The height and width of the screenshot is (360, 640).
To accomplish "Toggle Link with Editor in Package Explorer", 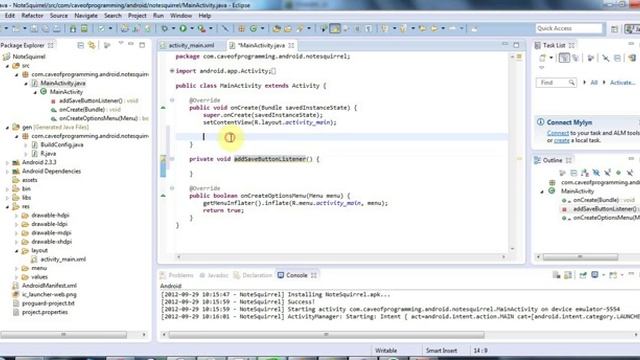I will pyautogui.click(x=92, y=45).
